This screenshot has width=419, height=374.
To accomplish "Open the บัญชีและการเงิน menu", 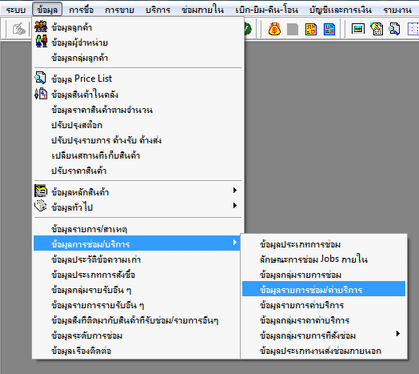I will click(340, 10).
